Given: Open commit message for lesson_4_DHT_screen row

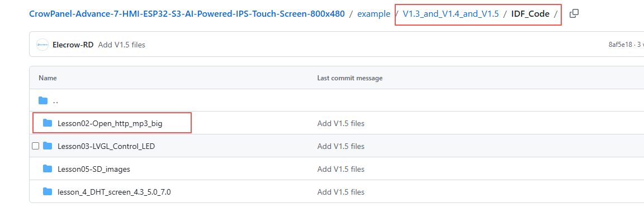Looking at the screenshot, I should 341,192.
